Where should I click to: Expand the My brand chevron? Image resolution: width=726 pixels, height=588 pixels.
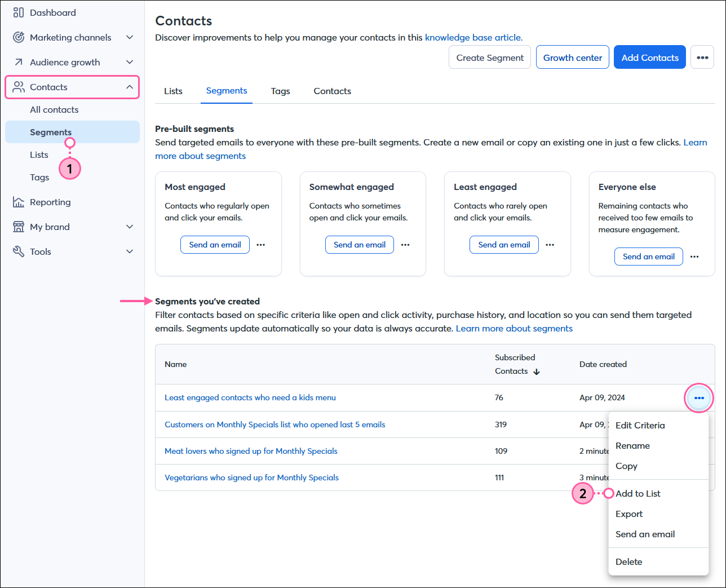pos(130,227)
